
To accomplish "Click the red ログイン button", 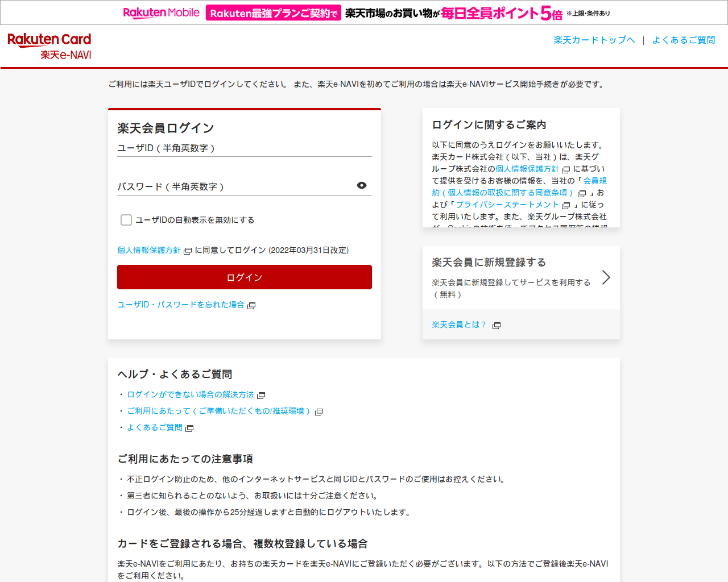I will coord(245,277).
